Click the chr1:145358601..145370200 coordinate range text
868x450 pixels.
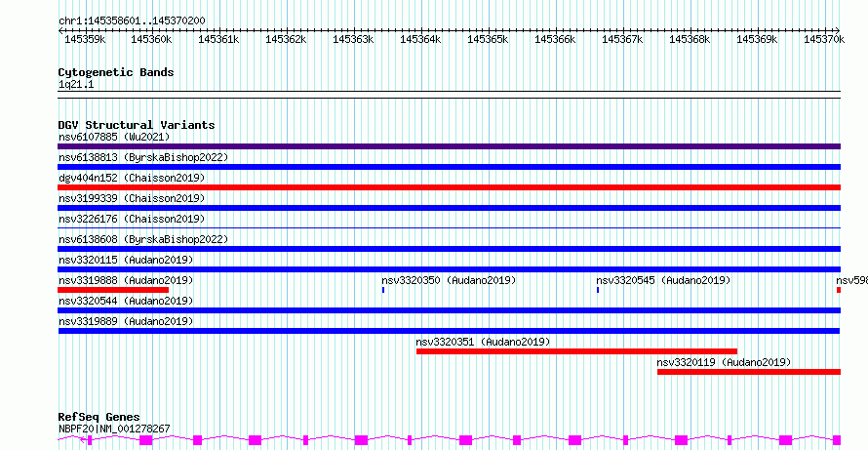pos(132,21)
